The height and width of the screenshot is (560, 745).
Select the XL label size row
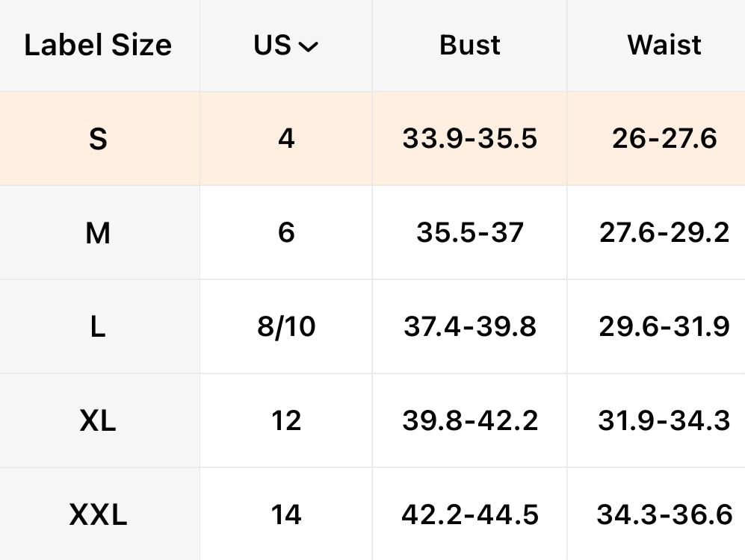coord(98,421)
